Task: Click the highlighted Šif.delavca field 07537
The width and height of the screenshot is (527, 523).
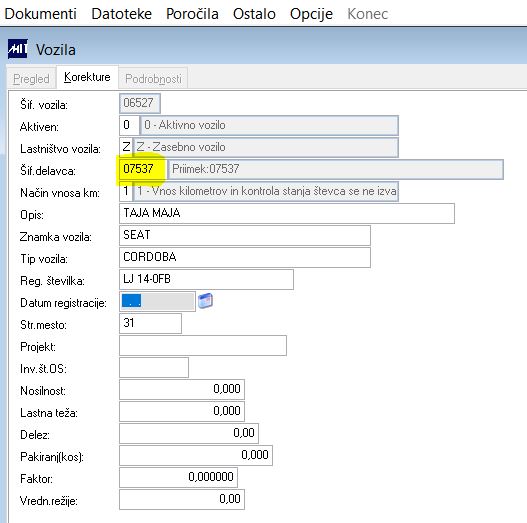Action: (143, 169)
